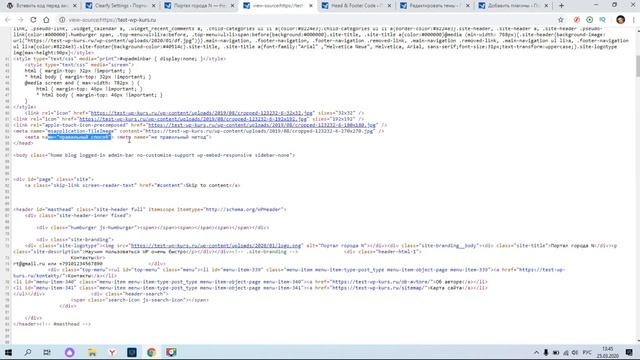The width and height of the screenshot is (640, 360).
Task: Open the cropped 192x192 icon link
Action: [x=193, y=119]
